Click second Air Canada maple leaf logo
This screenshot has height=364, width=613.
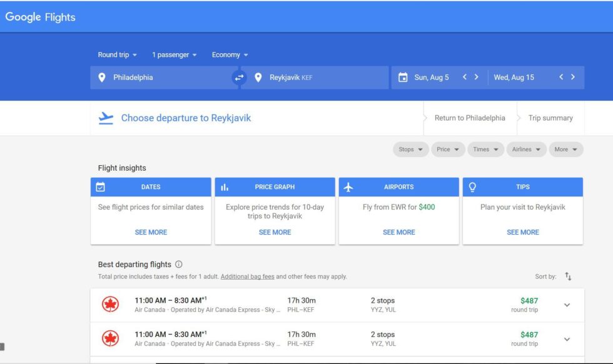[x=110, y=338]
